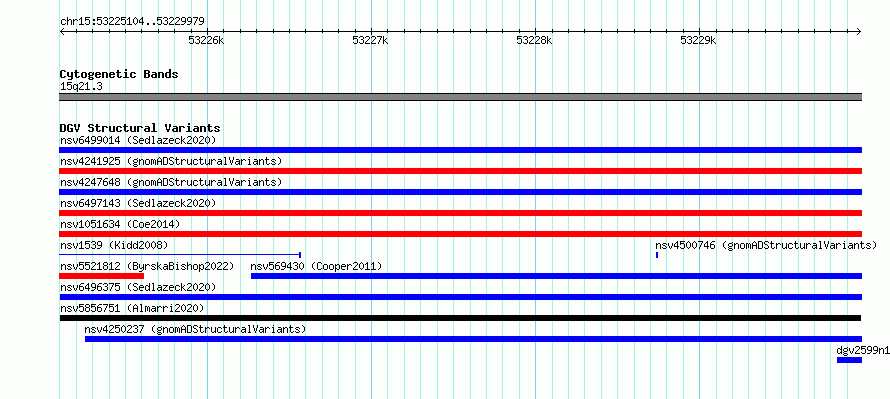The width and height of the screenshot is (890, 399).
Task: Click the ruler's left arrowhead
Action: (62, 32)
